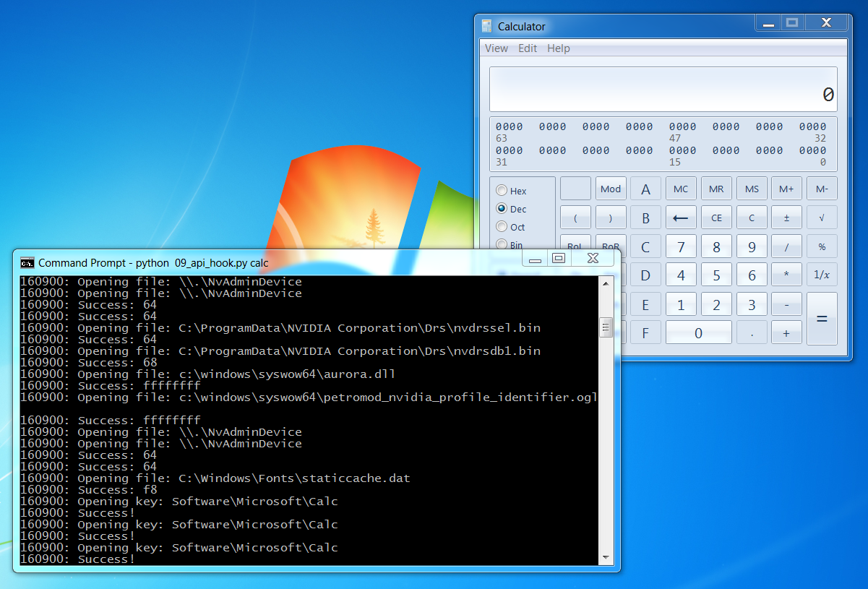Screen dimensions: 868x589
Task: Click the hex digit D key
Action: coord(646,275)
